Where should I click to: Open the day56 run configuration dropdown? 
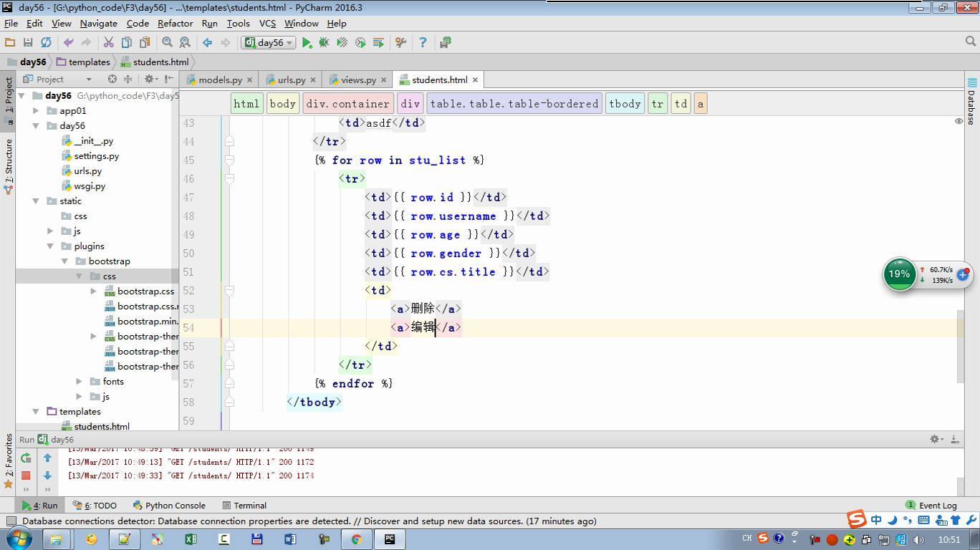269,43
